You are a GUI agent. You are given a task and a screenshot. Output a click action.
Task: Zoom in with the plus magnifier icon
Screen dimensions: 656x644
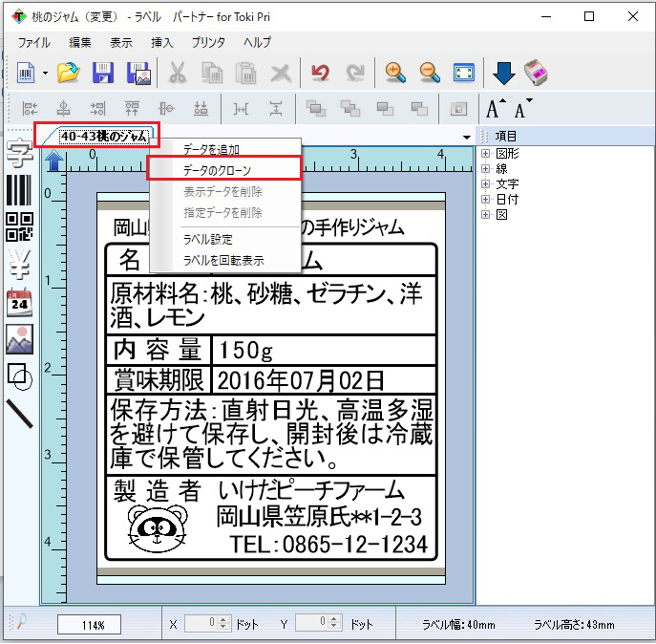[x=395, y=73]
